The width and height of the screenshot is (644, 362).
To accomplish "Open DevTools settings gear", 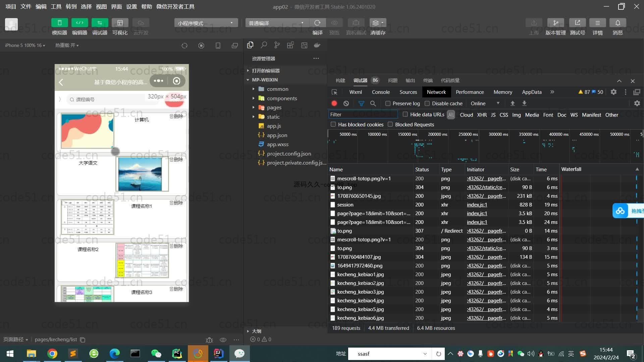I will tap(613, 92).
